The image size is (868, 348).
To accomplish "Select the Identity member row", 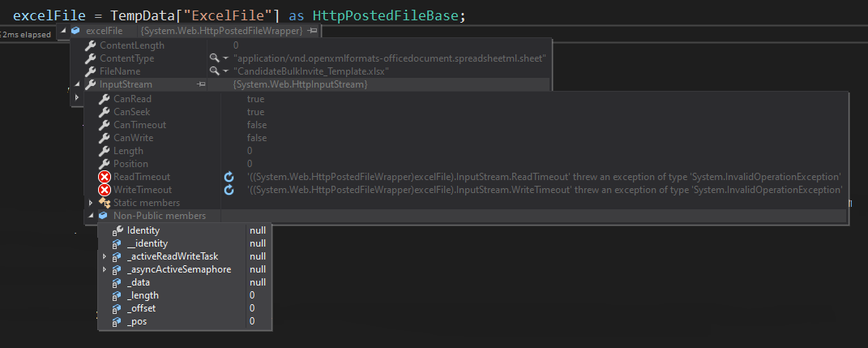I will coord(185,230).
